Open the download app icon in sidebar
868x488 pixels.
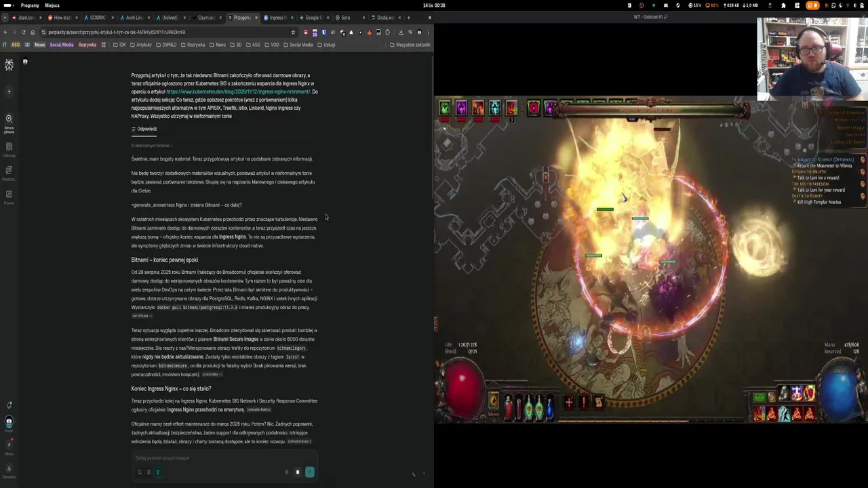(9, 469)
